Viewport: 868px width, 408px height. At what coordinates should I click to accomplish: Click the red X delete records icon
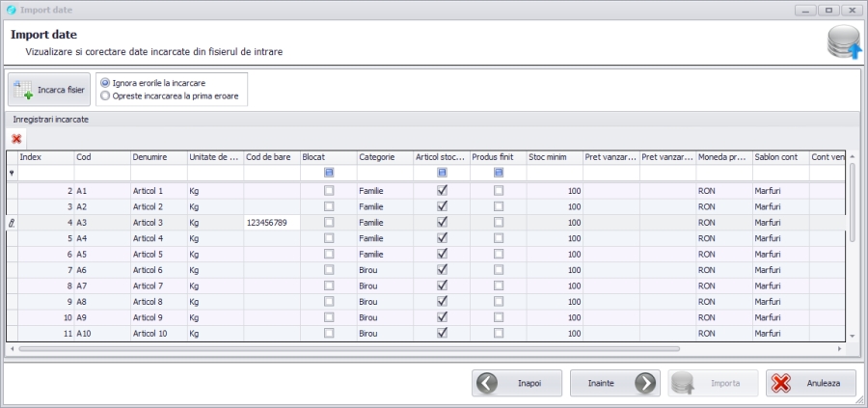click(x=16, y=139)
